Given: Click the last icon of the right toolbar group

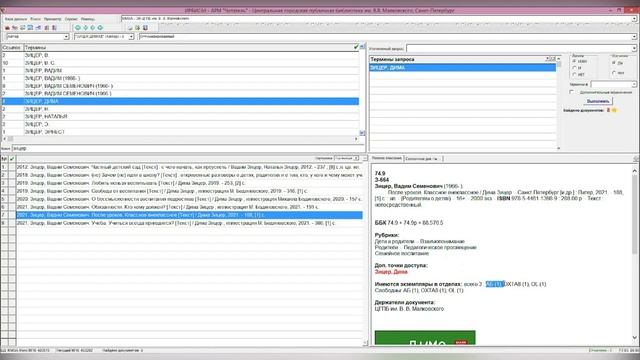Looking at the screenshot, I should (x=145, y=28).
